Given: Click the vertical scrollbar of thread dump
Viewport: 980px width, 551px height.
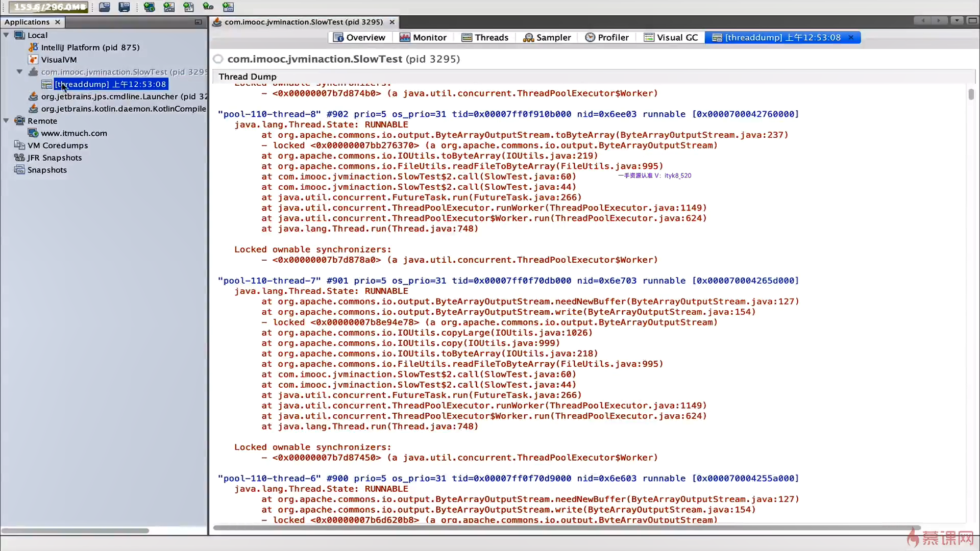Looking at the screenshot, I should pyautogui.click(x=971, y=94).
